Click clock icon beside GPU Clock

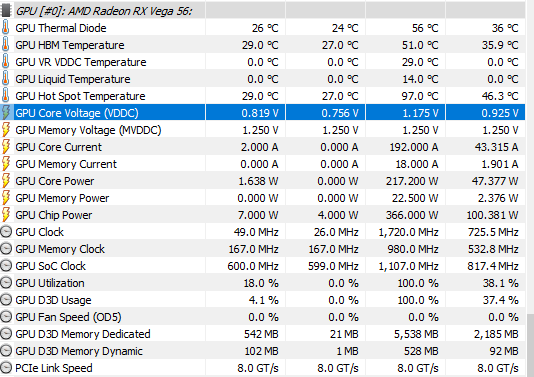tap(6, 232)
